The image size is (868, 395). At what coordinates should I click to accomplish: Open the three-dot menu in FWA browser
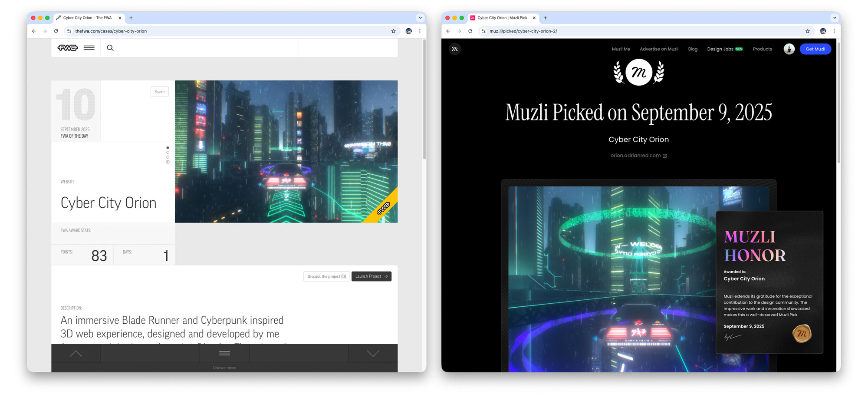pyautogui.click(x=420, y=31)
